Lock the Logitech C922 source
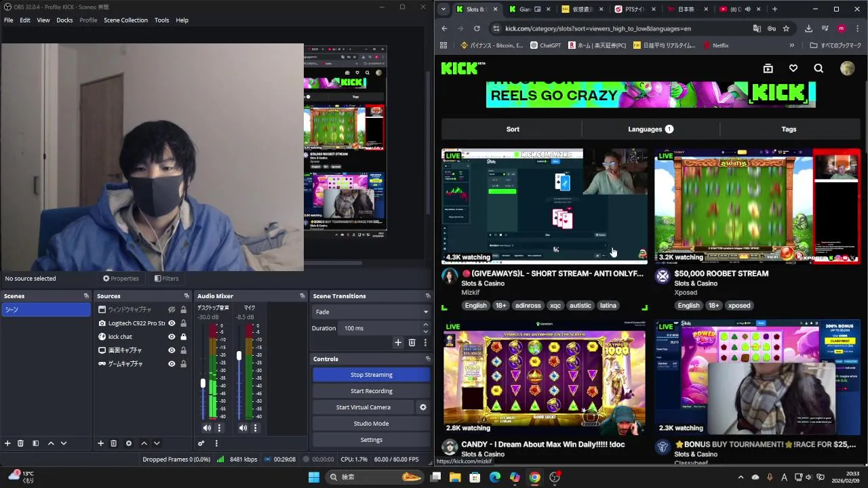 coord(183,323)
